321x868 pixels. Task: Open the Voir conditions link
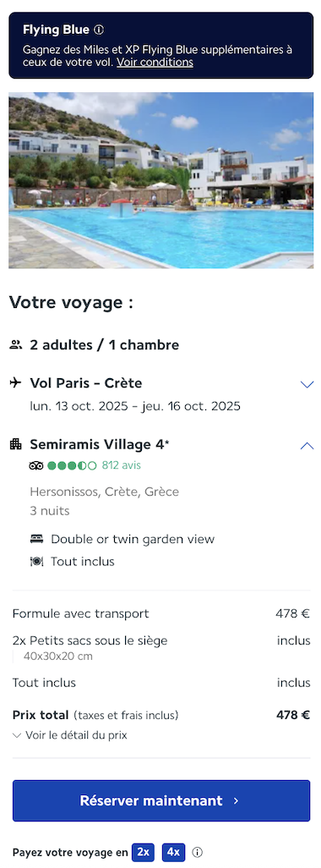155,62
